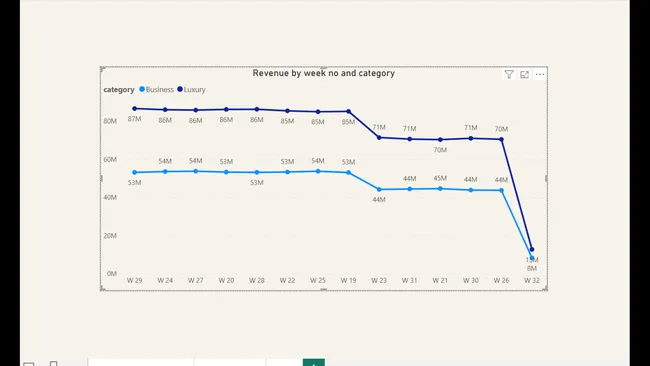Select the Business data point for W 24

[x=165, y=172]
